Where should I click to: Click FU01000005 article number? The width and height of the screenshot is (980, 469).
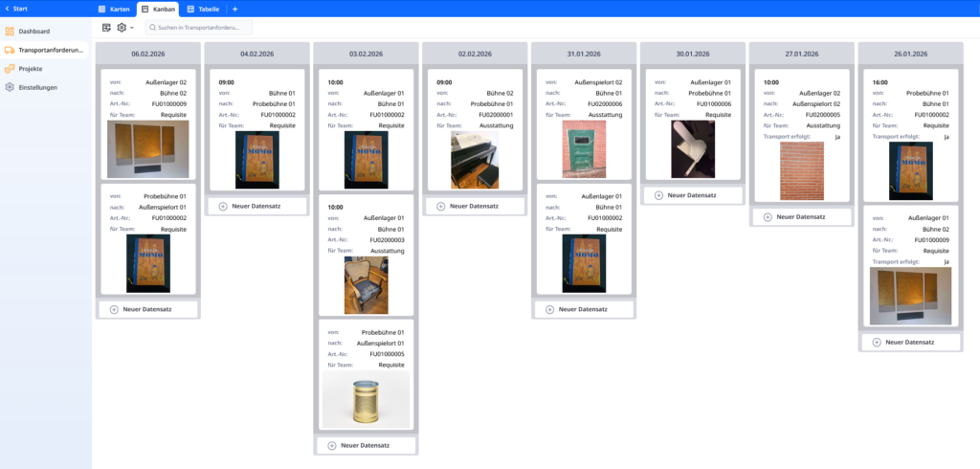(x=387, y=354)
